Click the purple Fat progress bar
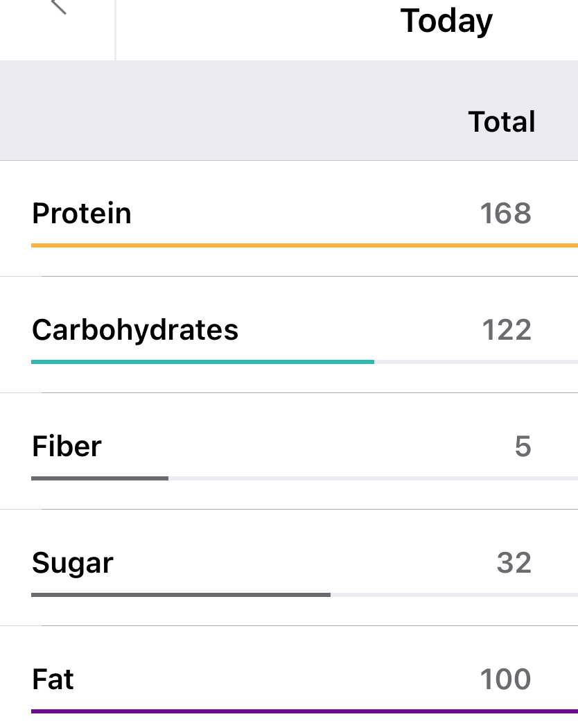Screen dimensions: 578x728 304,711
